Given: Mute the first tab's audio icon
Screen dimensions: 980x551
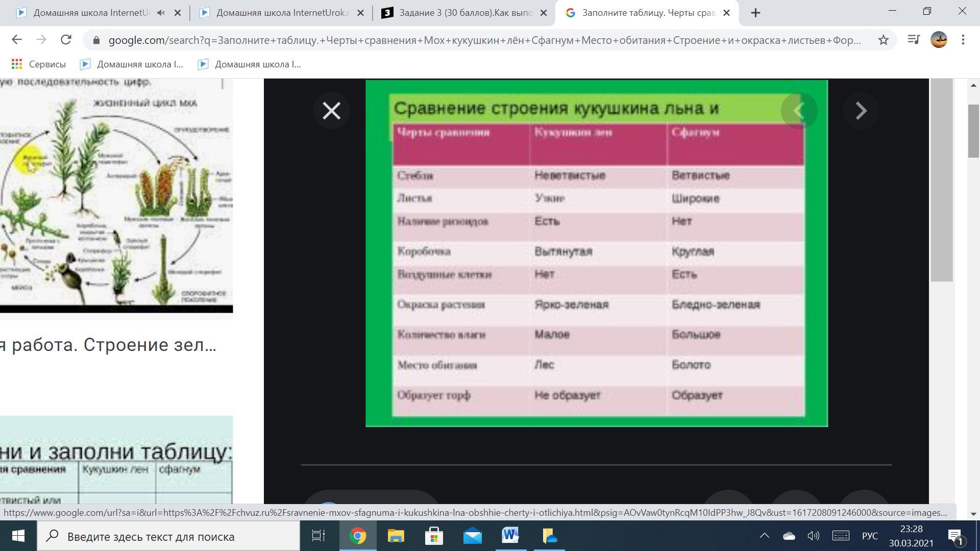Looking at the screenshot, I should coord(161,13).
